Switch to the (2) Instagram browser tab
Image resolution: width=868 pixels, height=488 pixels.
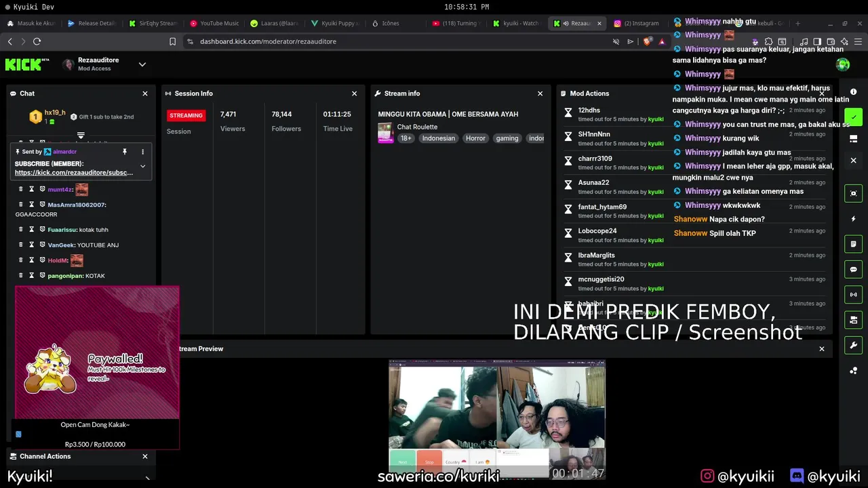coord(636,23)
